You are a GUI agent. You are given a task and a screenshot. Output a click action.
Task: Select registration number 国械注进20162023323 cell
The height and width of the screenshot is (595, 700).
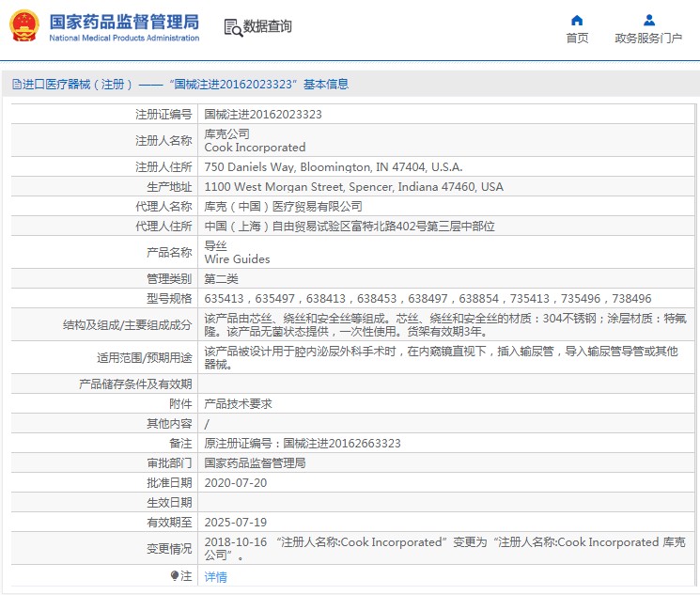[x=263, y=115]
